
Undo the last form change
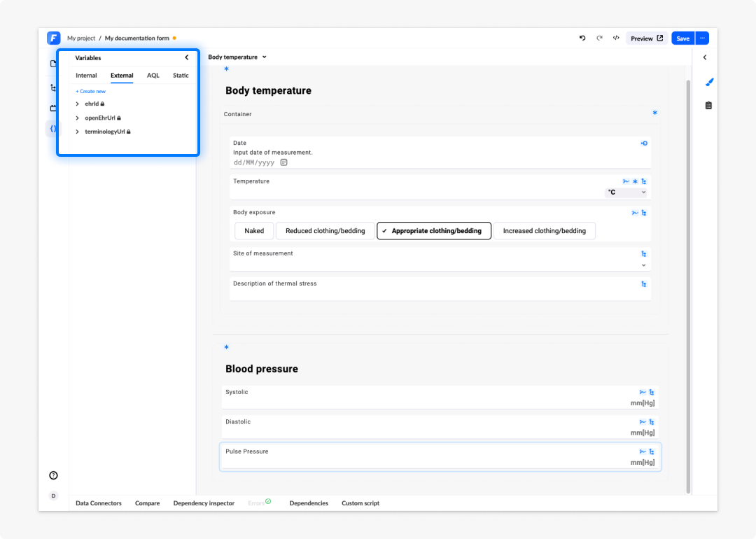pyautogui.click(x=582, y=38)
